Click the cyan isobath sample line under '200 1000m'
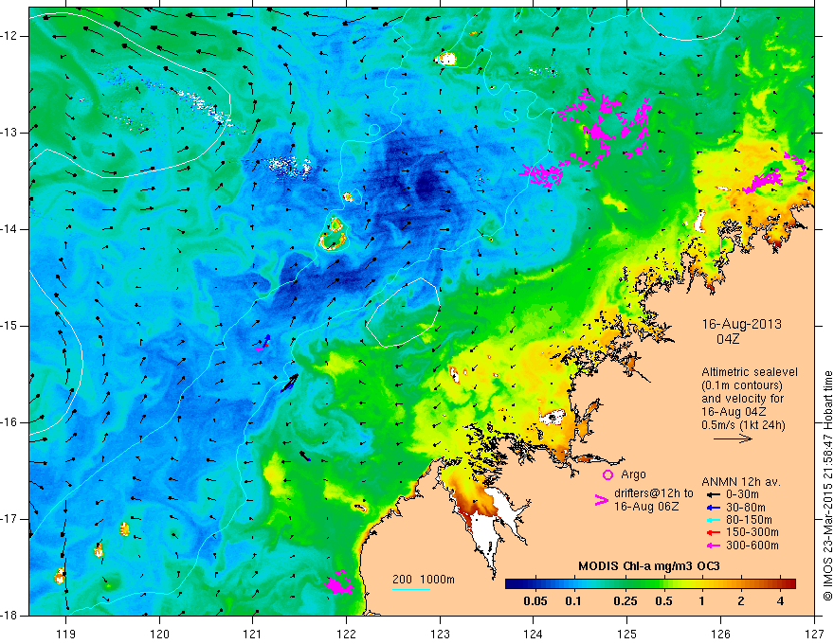834x644 pixels. tap(411, 589)
